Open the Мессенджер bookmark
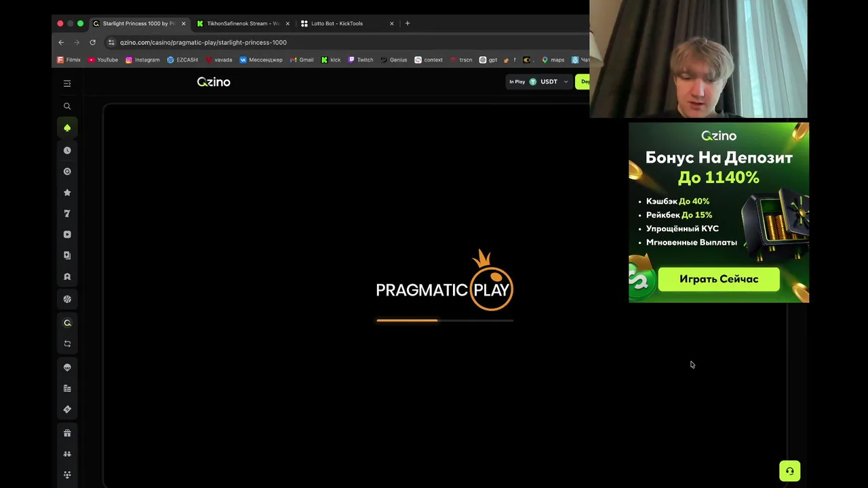Screen dimensions: 868x488 (261, 60)
